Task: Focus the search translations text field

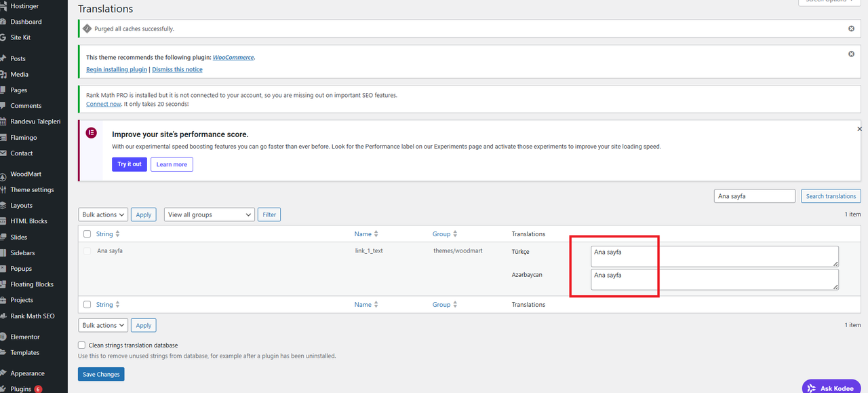Action: click(755, 196)
